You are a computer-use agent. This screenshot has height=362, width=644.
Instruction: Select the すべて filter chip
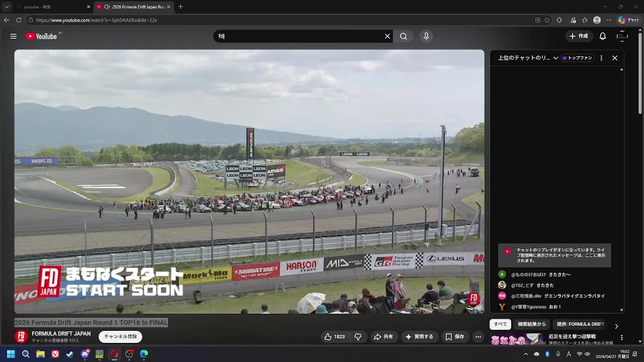pos(501,324)
